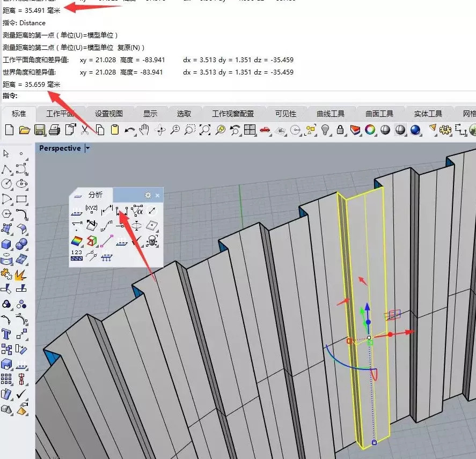Pick the Angle measurement tool in the 分析 panel
The height and width of the screenshot is (459, 476).
(137, 211)
